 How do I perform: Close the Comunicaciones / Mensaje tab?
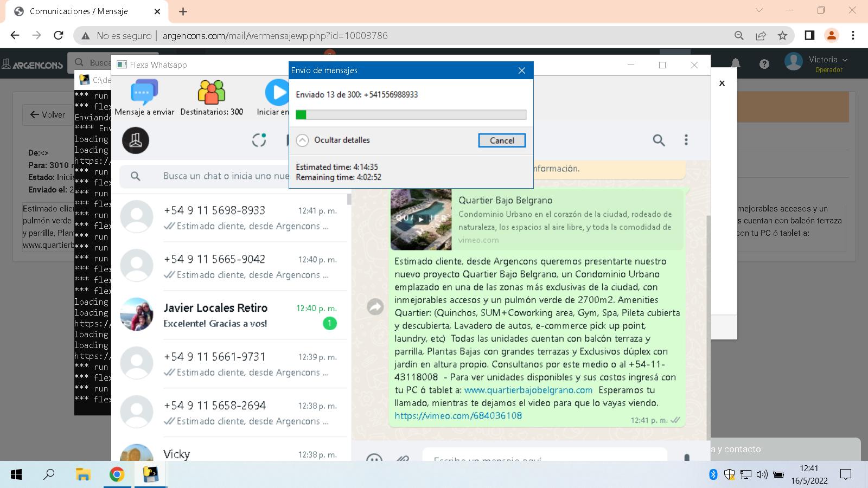click(157, 11)
